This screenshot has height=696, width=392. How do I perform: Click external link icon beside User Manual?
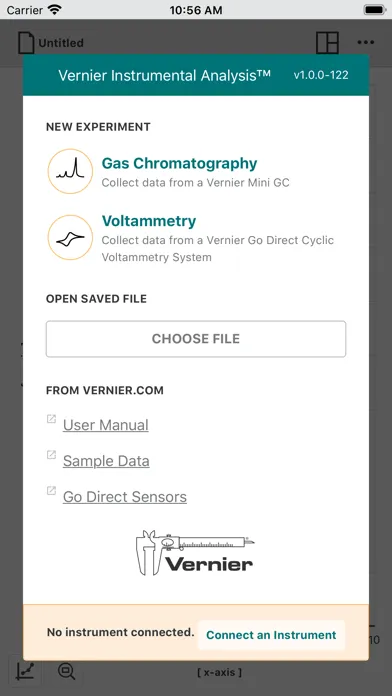(51, 419)
